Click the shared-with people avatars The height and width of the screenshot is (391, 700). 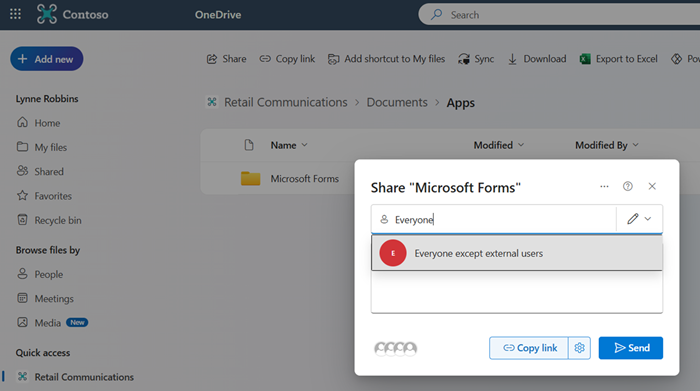coord(396,348)
